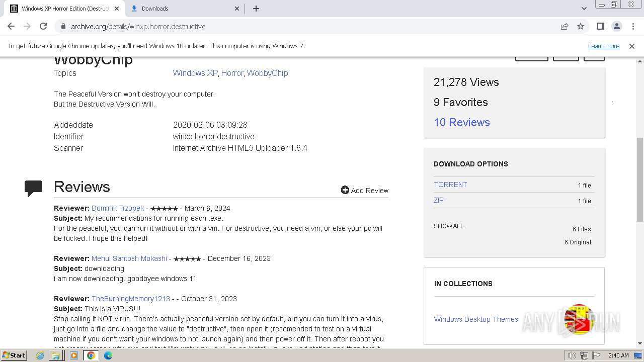Expand SHOW ALL download files
The width and height of the screenshot is (644, 362).
449,226
